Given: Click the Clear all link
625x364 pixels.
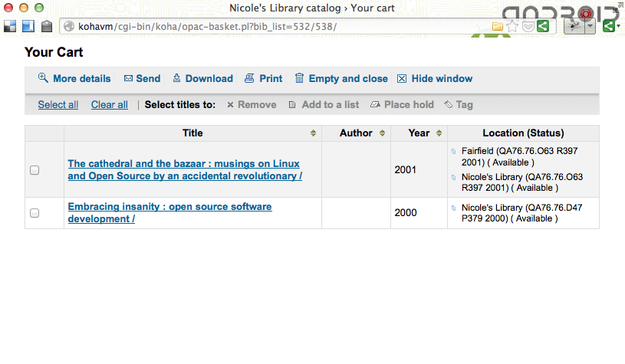Looking at the screenshot, I should click(110, 105).
